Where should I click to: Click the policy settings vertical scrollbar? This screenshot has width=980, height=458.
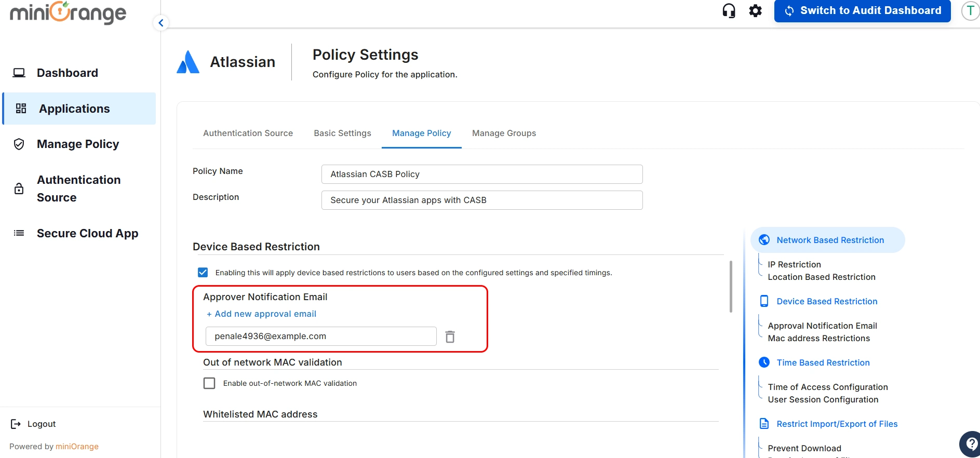point(731,287)
